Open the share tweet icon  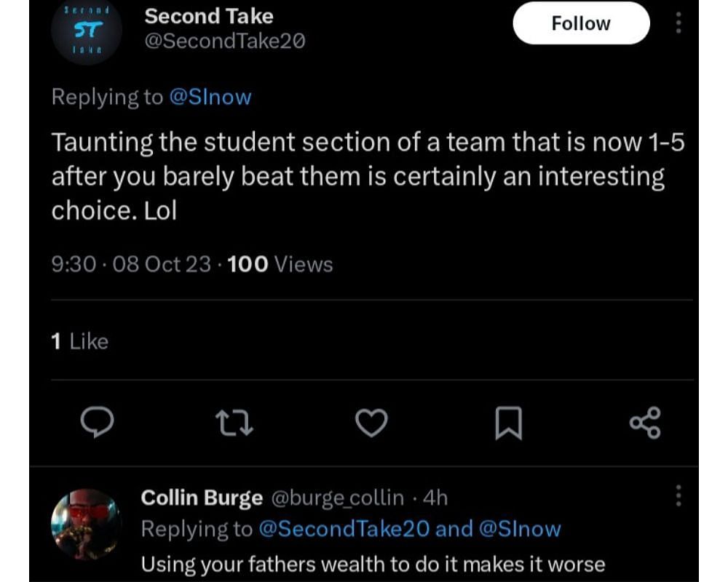click(x=644, y=423)
